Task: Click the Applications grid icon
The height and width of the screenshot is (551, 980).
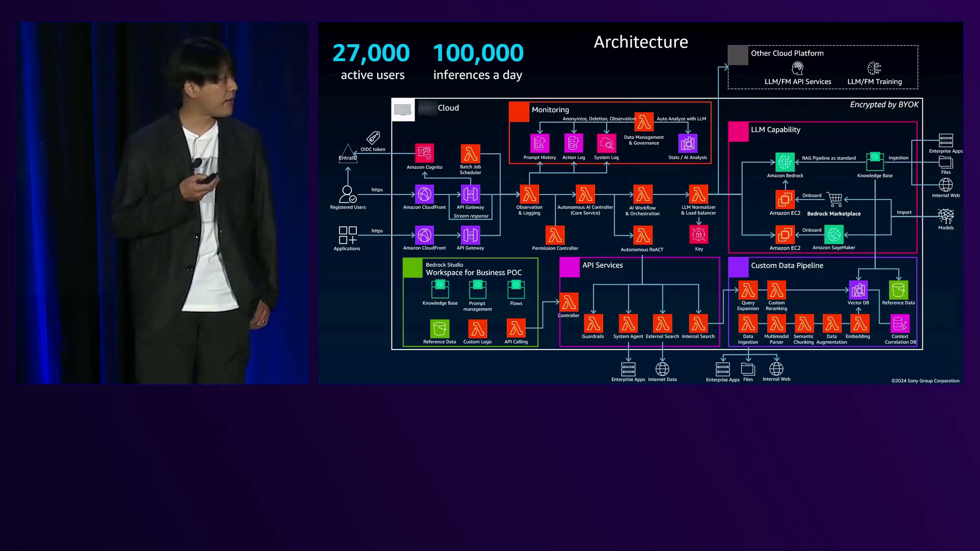Action: [348, 235]
